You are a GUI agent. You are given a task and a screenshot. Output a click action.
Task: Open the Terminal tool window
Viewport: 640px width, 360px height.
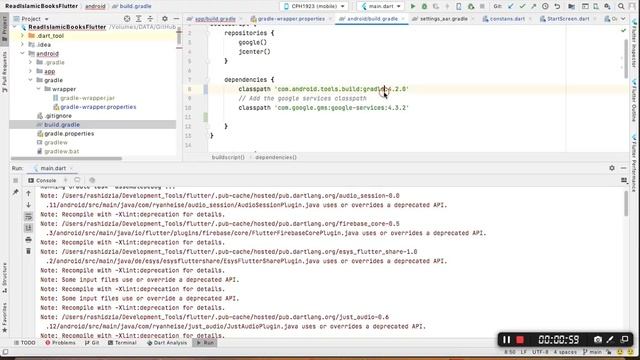tap(122, 343)
